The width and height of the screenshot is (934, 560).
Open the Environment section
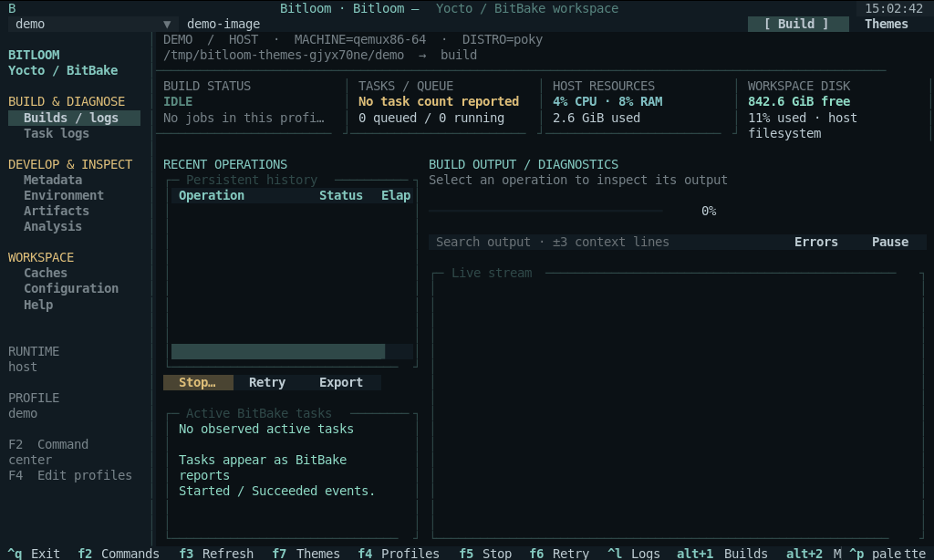pos(64,195)
